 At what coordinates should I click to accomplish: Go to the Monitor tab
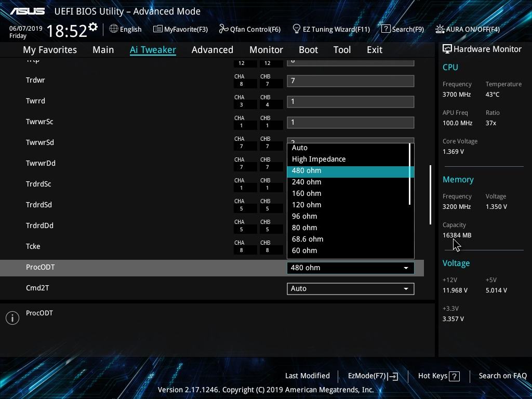pyautogui.click(x=267, y=50)
